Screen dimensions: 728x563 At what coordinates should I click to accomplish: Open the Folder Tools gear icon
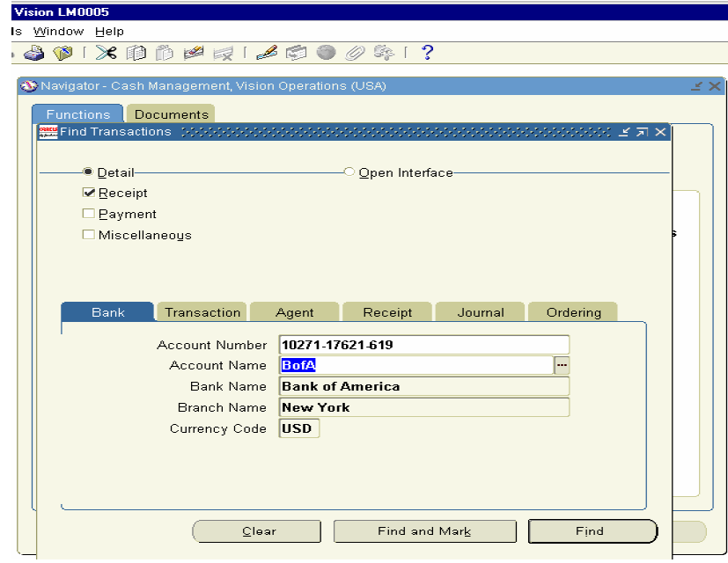point(383,53)
